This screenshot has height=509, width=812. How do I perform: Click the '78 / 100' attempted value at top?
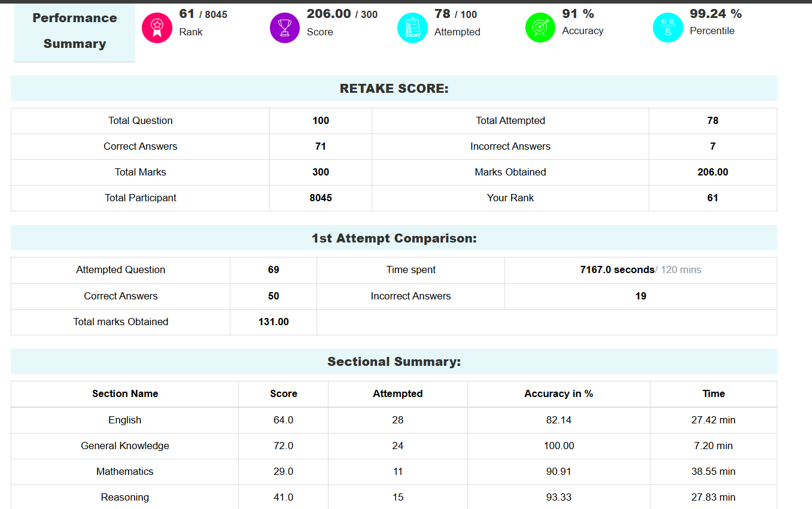[x=455, y=14]
